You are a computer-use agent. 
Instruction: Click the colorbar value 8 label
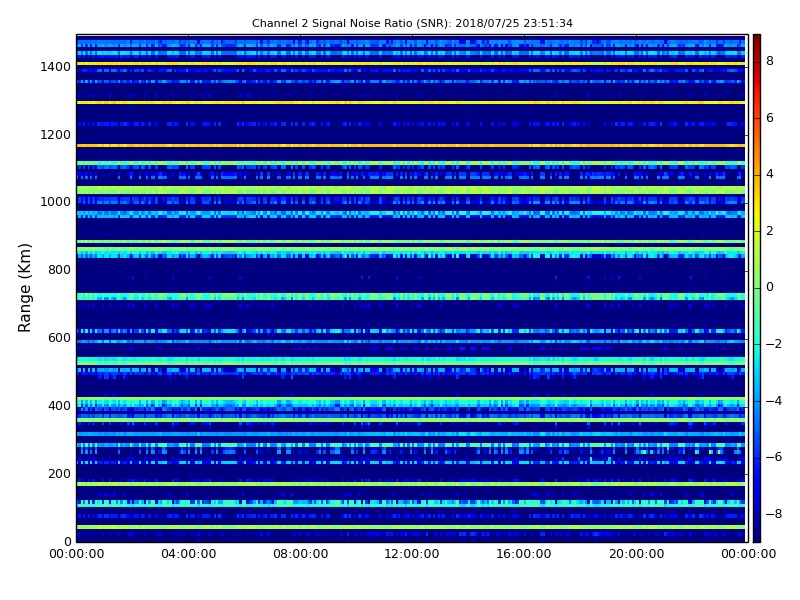pos(770,61)
